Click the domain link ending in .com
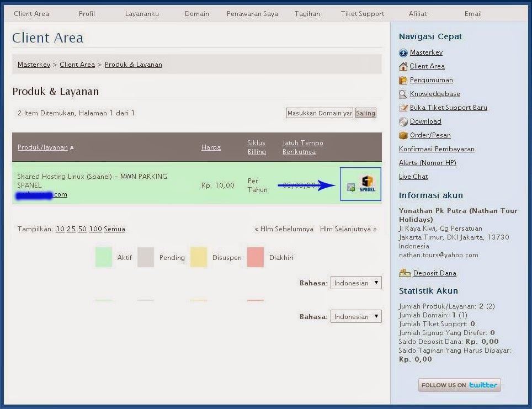This screenshot has height=409, width=532. 41,195
